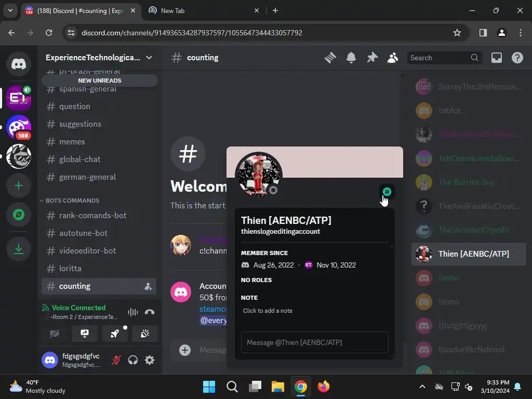
Task: Open rank-comands-bot channel
Action: [x=99, y=216]
